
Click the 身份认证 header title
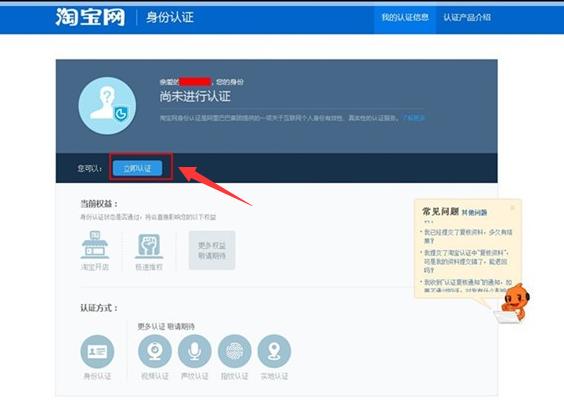coord(170,17)
